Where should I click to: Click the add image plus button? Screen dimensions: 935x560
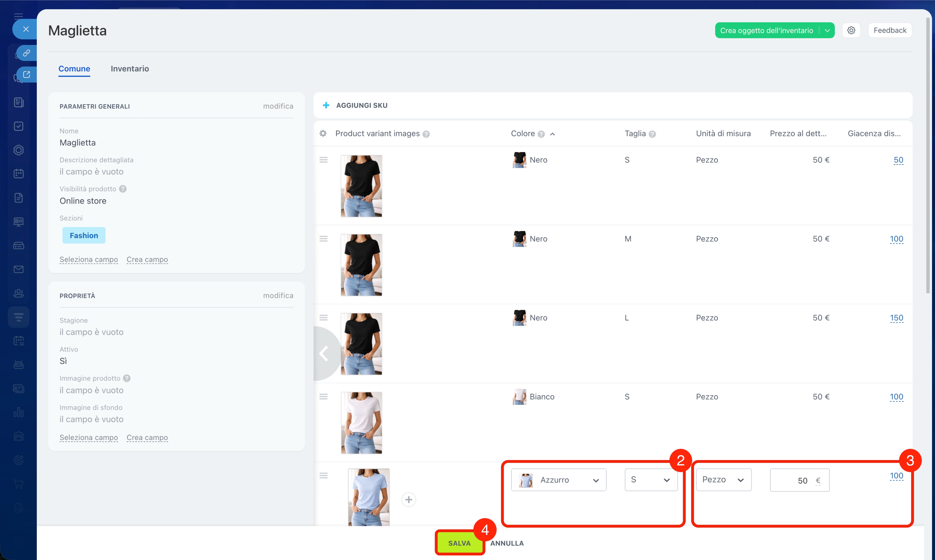click(x=409, y=500)
